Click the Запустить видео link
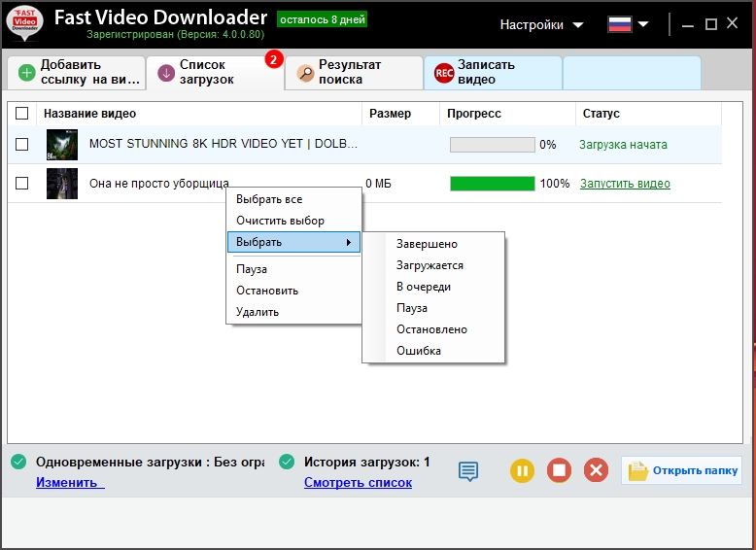The image size is (756, 550). pyautogui.click(x=625, y=184)
